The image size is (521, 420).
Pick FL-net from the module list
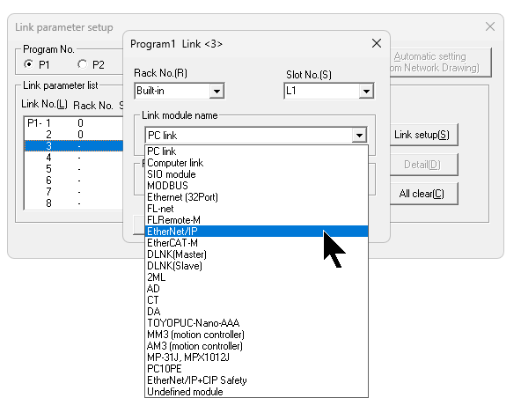point(256,209)
